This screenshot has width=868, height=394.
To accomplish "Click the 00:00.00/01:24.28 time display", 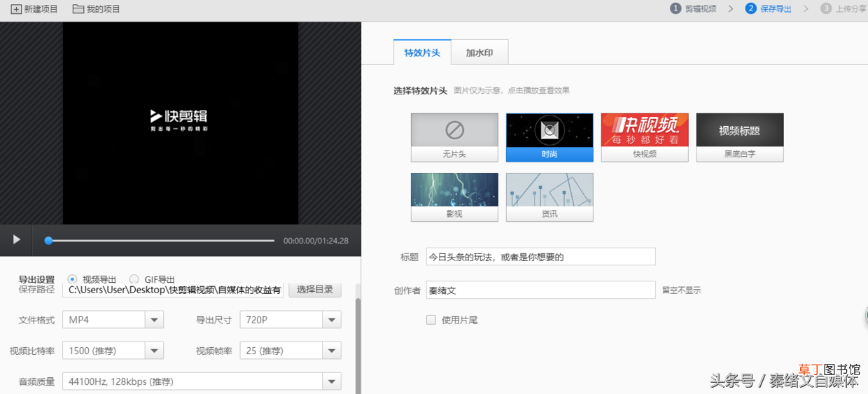I will coord(316,241).
